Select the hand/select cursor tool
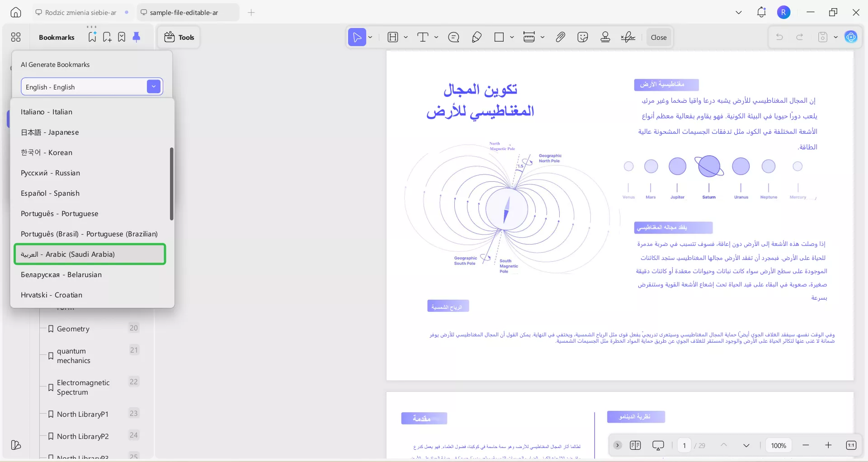This screenshot has height=462, width=868. click(357, 37)
